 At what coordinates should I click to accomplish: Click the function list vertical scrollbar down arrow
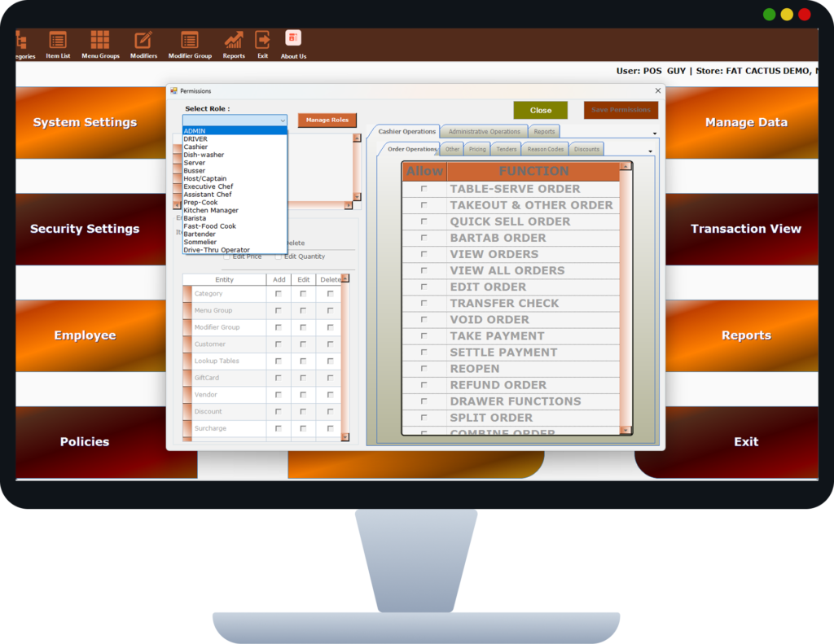point(625,430)
